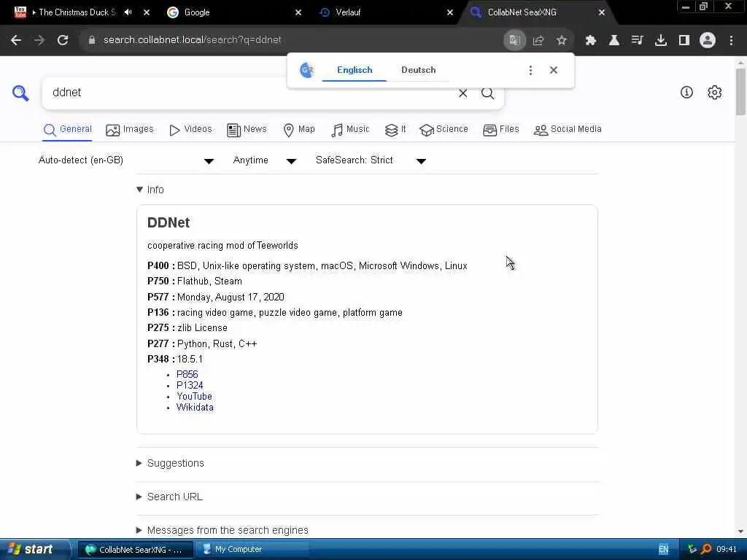This screenshot has width=747, height=560.
Task: Reload the current page
Action: [x=63, y=41]
